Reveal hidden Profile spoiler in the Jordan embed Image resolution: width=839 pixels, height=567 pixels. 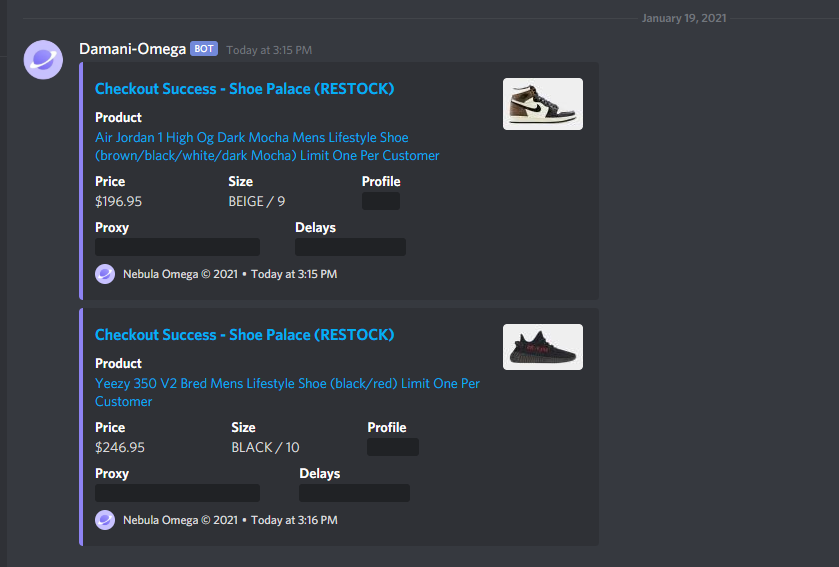point(381,201)
